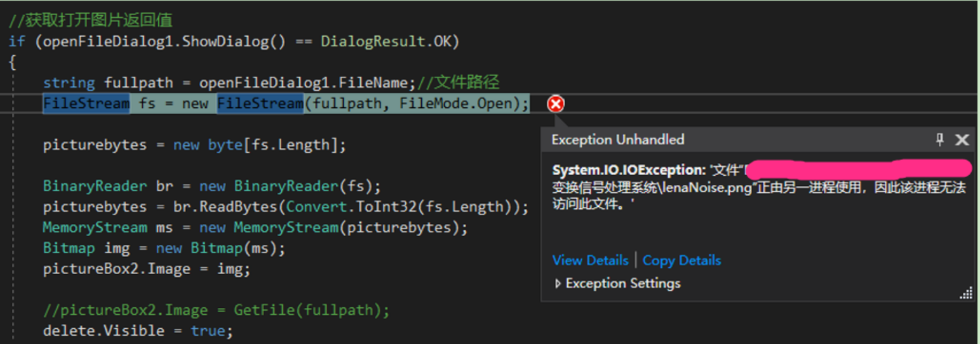Pin the Exception Unhandled popup
980x344 pixels.
click(x=940, y=140)
